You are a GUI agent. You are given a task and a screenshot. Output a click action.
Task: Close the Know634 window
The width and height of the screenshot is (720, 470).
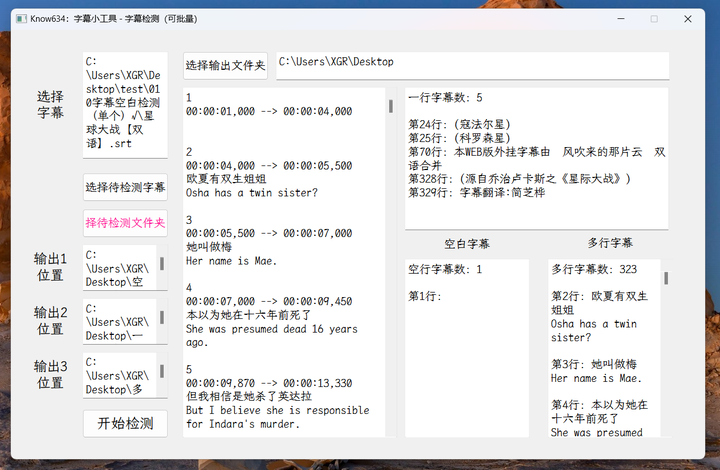click(688, 19)
